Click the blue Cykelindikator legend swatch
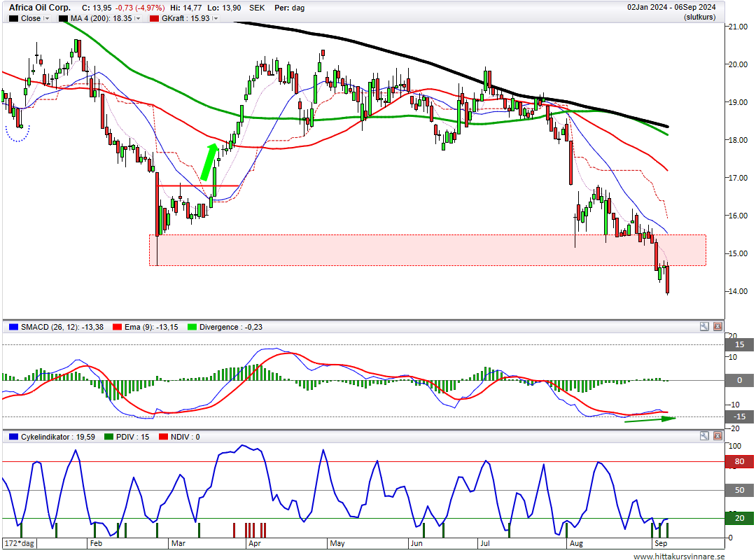 tap(13, 437)
